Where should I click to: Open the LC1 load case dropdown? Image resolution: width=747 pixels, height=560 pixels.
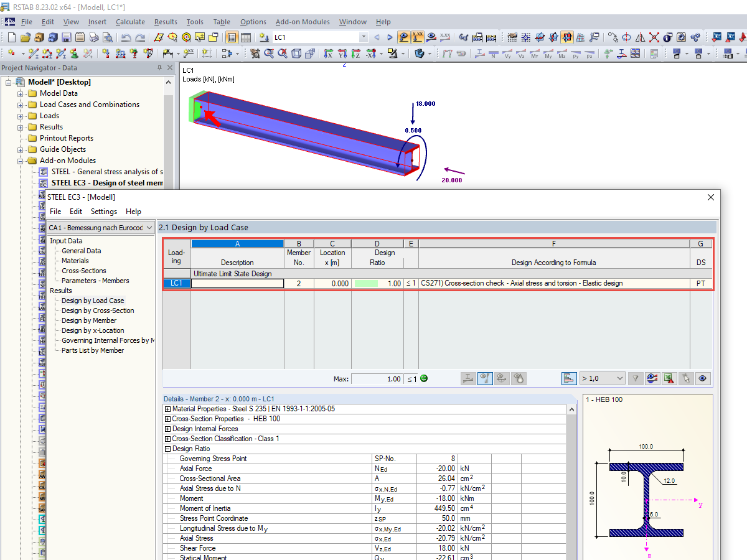[363, 37]
